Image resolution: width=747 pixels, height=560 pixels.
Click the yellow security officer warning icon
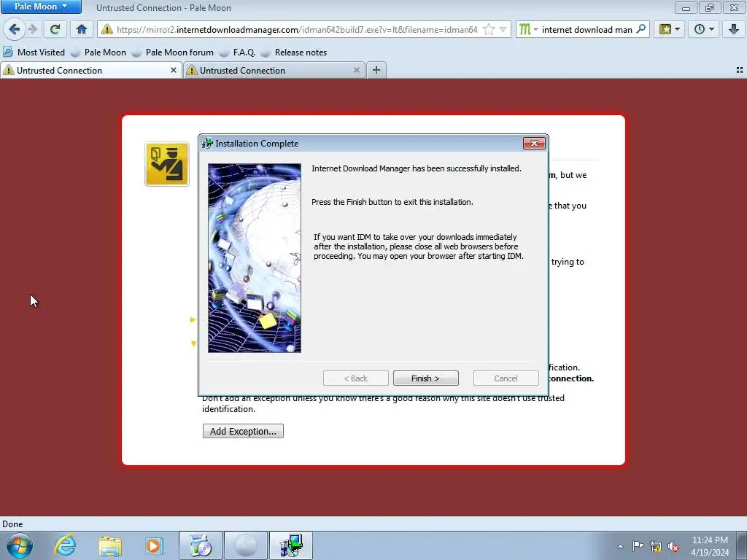click(167, 164)
